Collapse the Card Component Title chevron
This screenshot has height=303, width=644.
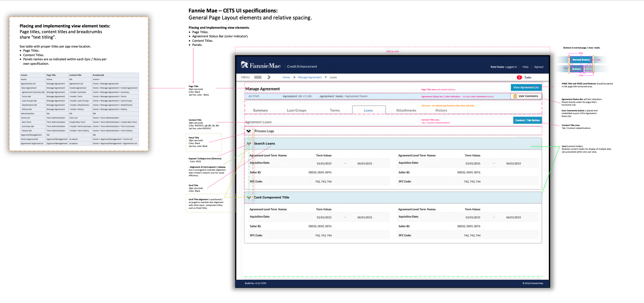click(249, 198)
